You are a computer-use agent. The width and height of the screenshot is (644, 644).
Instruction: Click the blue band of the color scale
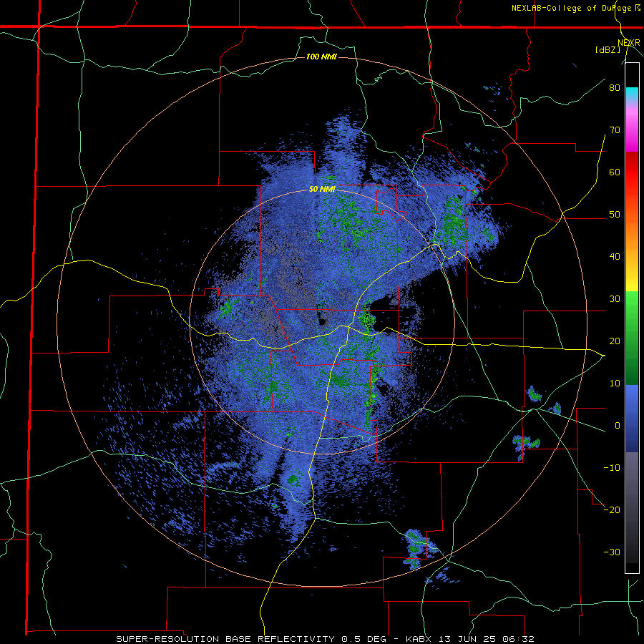(x=632, y=418)
